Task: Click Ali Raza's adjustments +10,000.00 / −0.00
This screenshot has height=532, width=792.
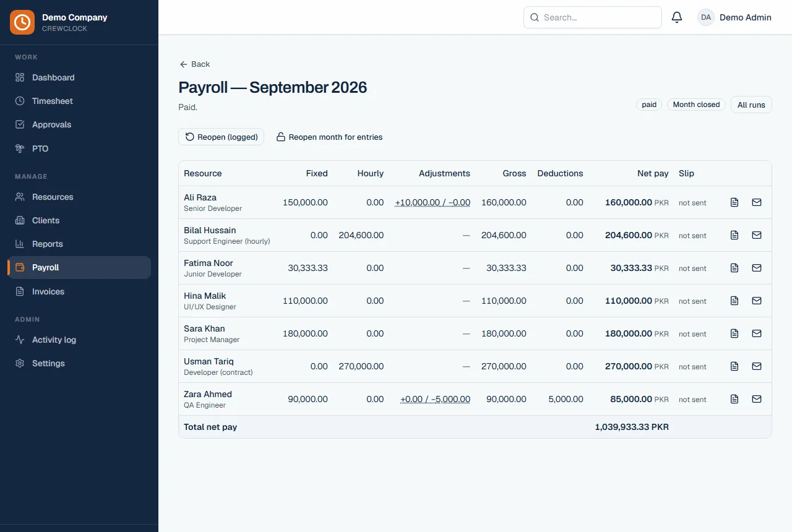Action: (x=433, y=202)
